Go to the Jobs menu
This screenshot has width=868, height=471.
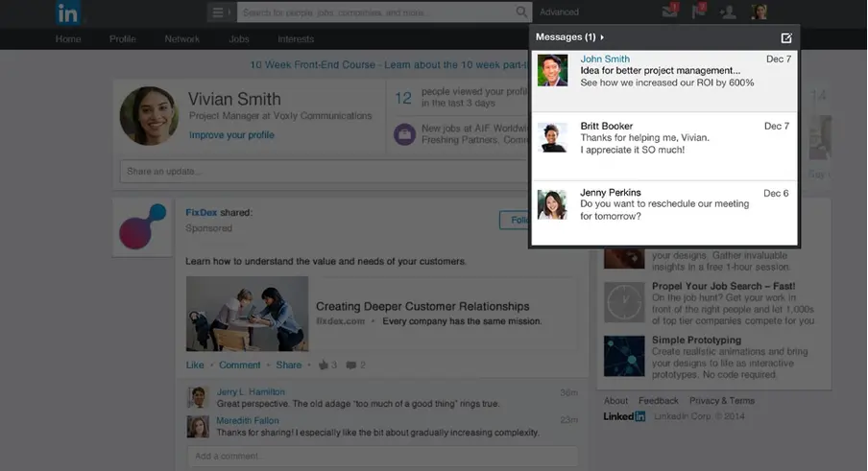click(239, 39)
